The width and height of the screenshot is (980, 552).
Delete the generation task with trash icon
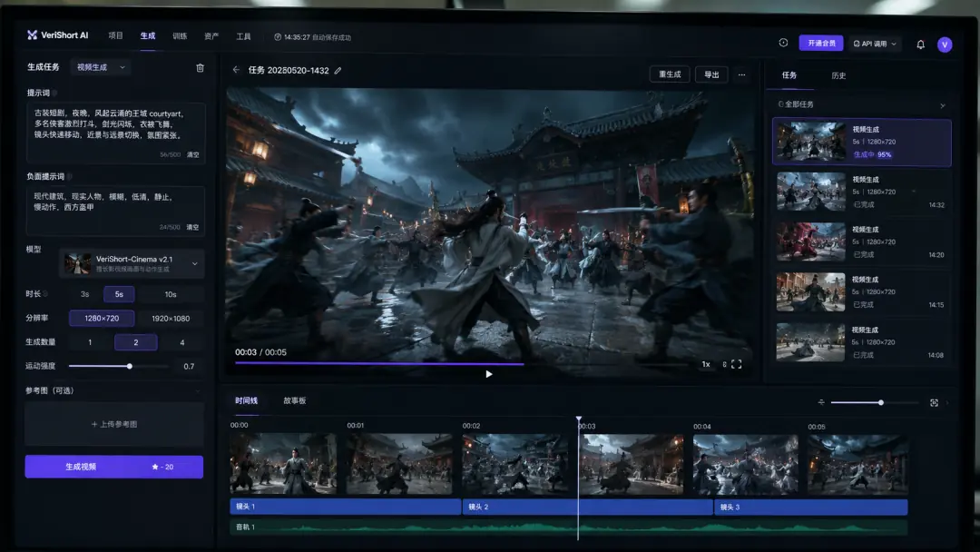tap(200, 67)
